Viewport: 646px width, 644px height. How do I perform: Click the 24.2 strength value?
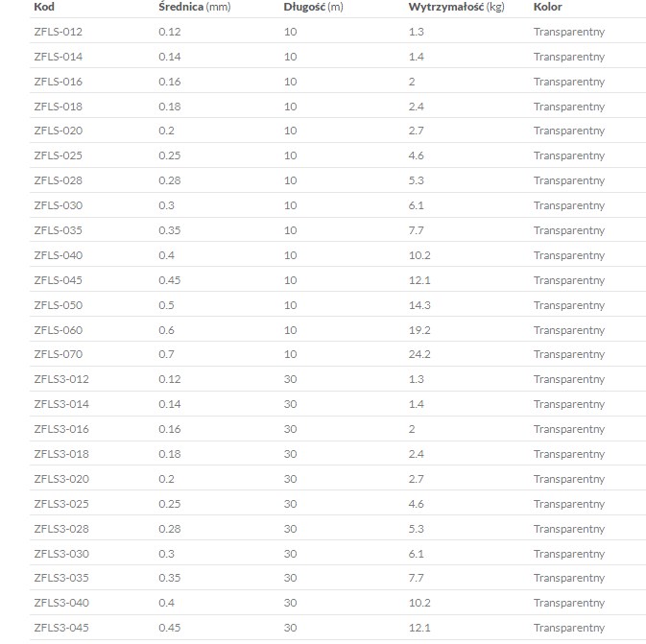click(419, 354)
